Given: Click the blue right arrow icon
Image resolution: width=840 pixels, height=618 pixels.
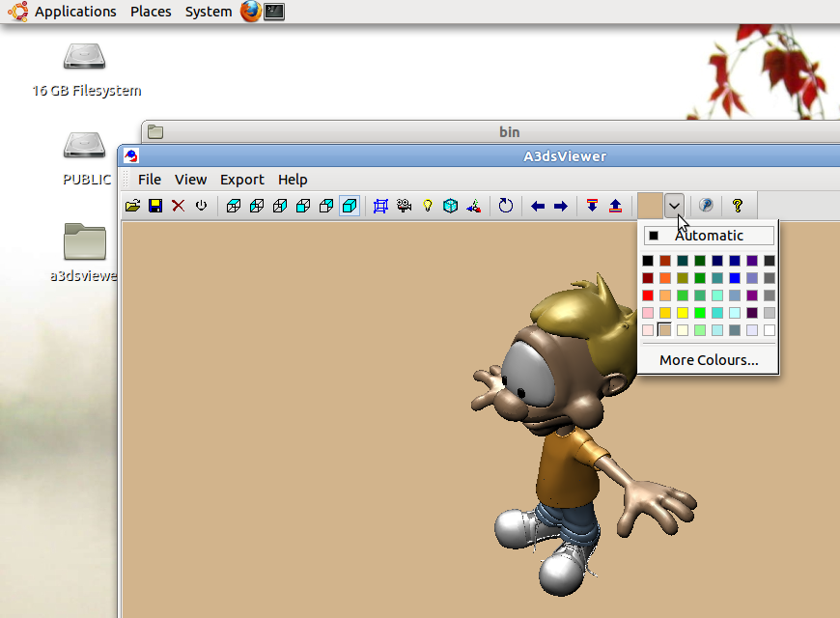Looking at the screenshot, I should click(x=561, y=207).
